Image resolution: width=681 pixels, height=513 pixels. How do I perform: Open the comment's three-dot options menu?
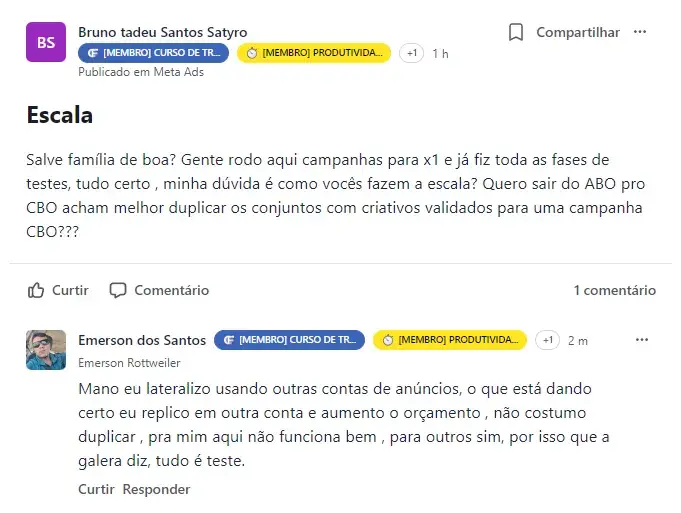pyautogui.click(x=641, y=340)
